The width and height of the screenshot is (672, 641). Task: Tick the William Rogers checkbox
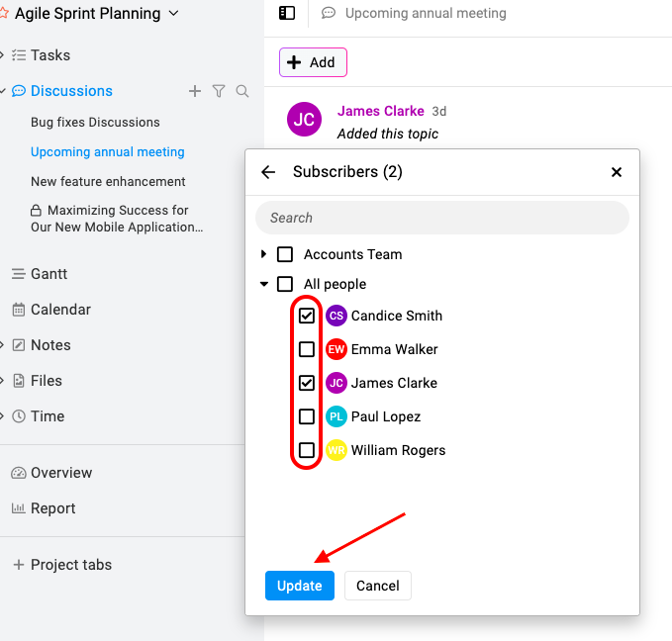[307, 450]
